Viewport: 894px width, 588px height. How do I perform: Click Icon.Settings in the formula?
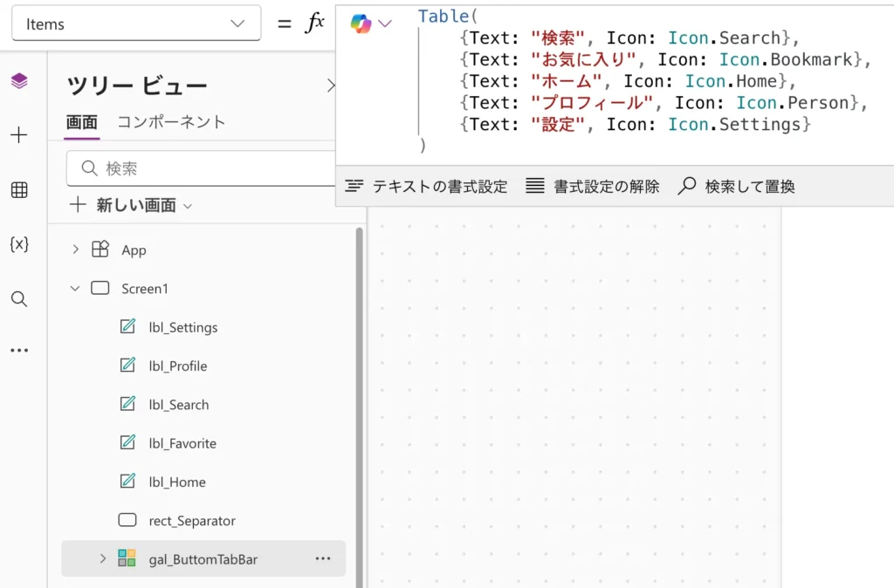[x=735, y=124]
